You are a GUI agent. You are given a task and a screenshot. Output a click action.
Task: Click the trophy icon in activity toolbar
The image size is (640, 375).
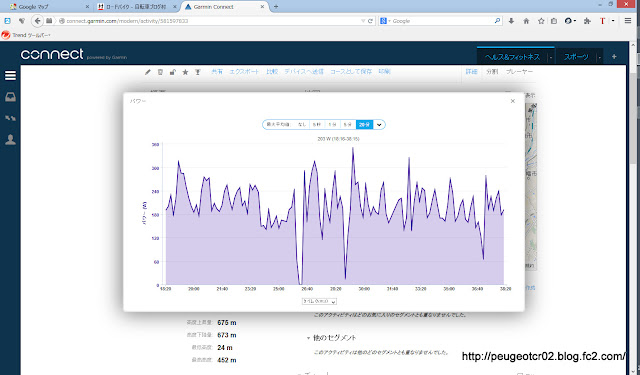click(198, 72)
